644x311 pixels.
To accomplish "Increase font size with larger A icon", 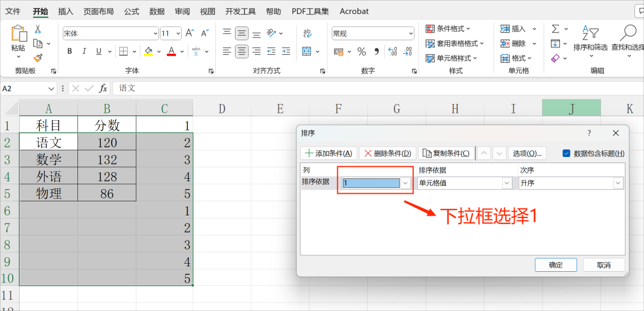I will 190,33.
